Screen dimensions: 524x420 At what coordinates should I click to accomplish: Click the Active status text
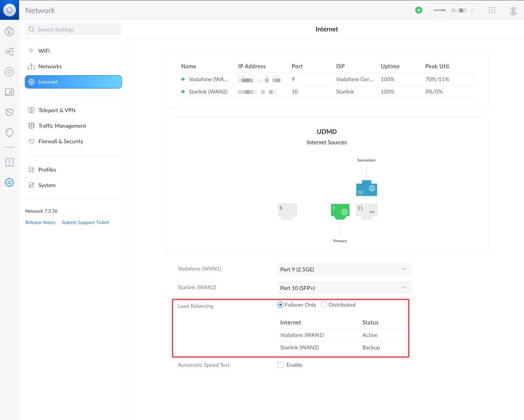click(x=370, y=335)
